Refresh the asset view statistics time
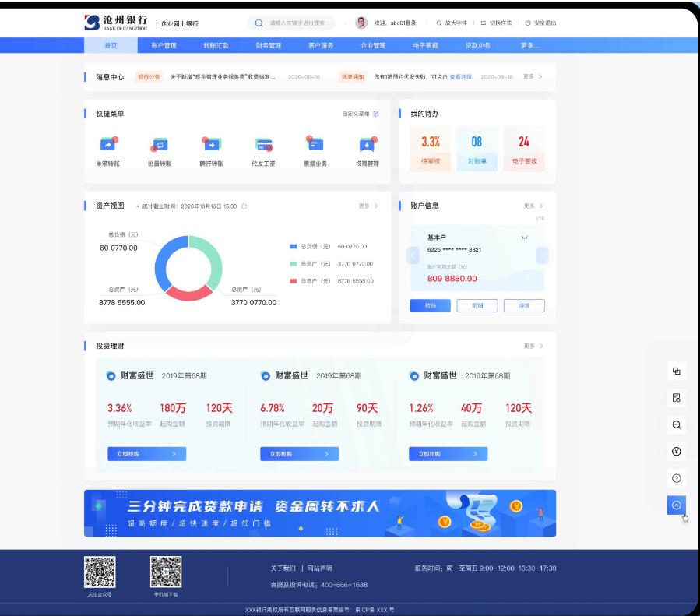Image resolution: width=700 pixels, height=616 pixels. click(244, 206)
